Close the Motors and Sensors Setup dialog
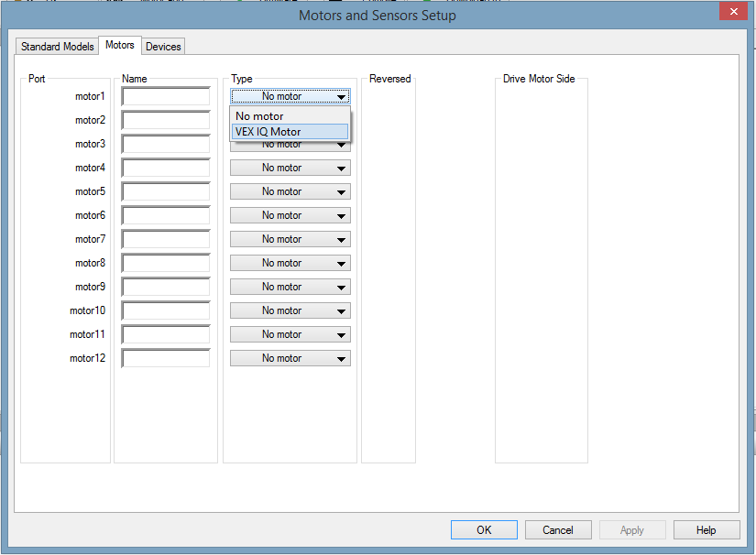 (x=733, y=12)
